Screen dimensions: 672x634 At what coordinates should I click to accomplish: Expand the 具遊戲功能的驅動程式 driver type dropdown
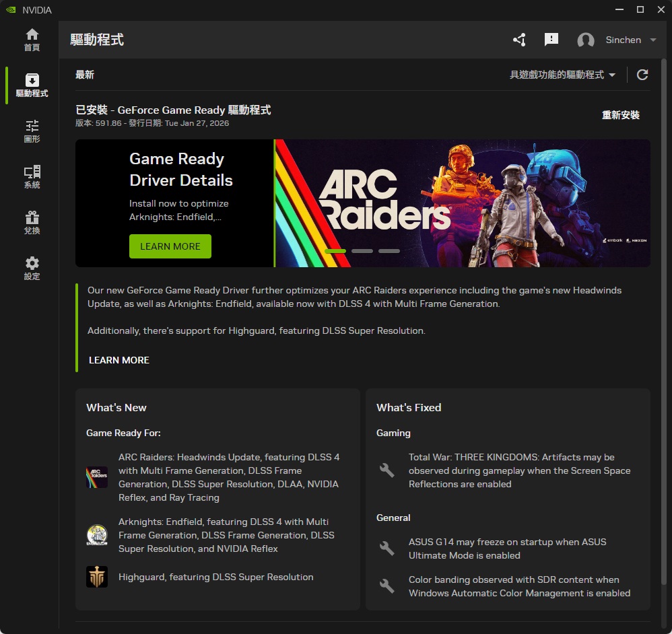(x=562, y=75)
